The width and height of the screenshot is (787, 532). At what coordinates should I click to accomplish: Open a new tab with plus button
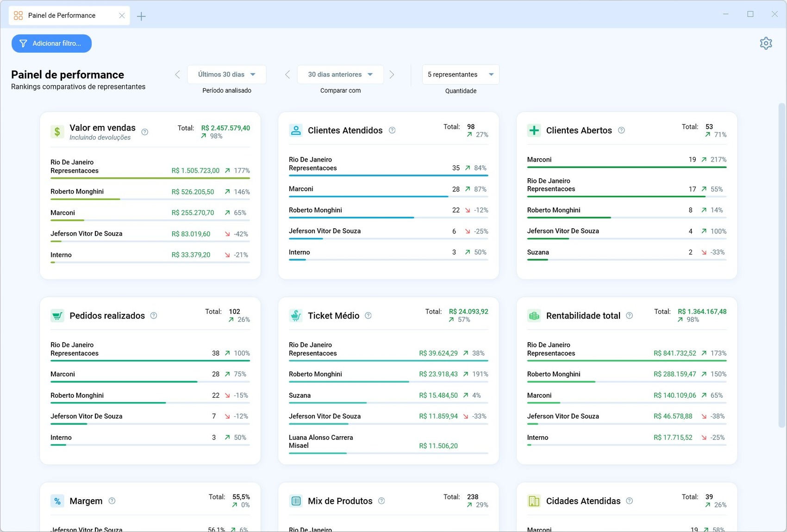(141, 16)
